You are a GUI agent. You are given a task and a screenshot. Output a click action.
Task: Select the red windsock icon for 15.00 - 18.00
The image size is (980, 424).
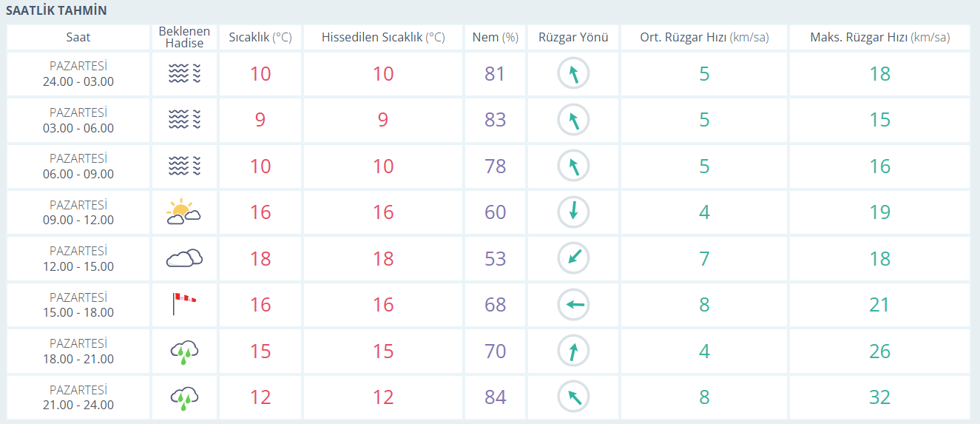[x=184, y=303]
